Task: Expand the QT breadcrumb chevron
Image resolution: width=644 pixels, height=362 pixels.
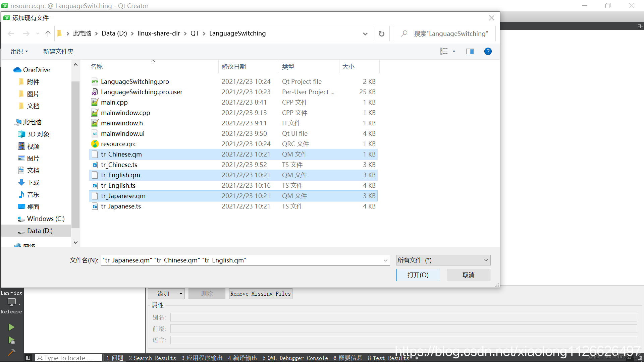Action: point(204,34)
